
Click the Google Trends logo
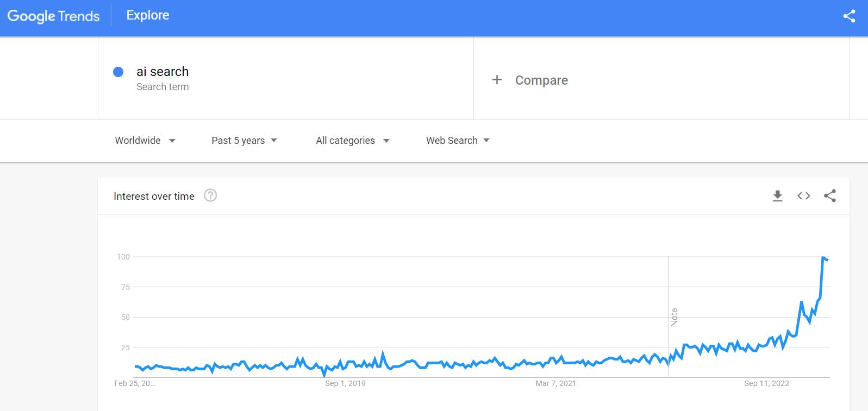point(53,16)
